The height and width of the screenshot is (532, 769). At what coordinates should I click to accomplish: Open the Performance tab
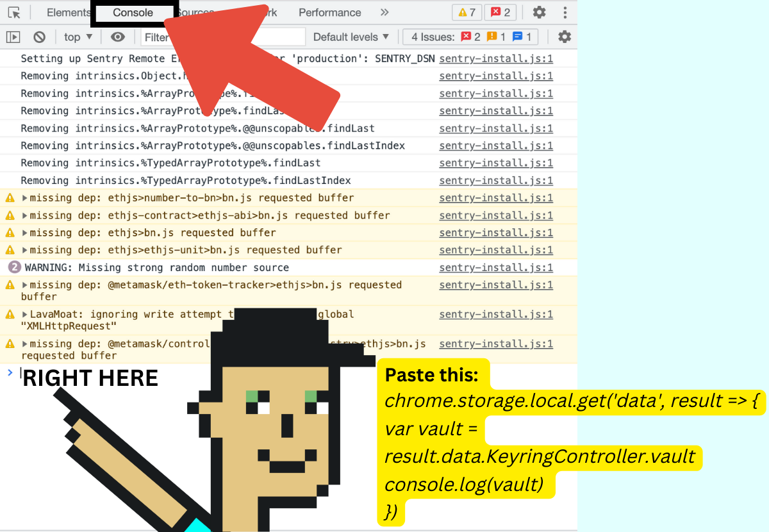coord(329,13)
